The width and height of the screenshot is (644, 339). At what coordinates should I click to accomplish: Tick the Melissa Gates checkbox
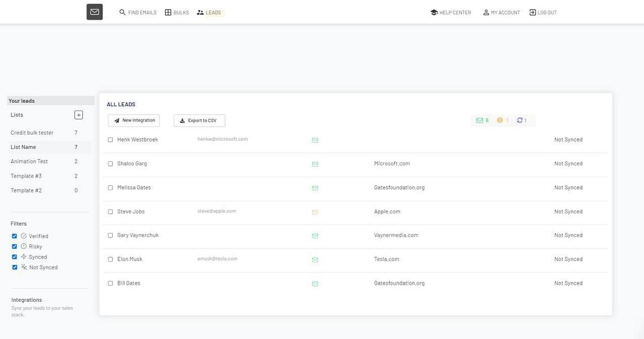pos(110,188)
